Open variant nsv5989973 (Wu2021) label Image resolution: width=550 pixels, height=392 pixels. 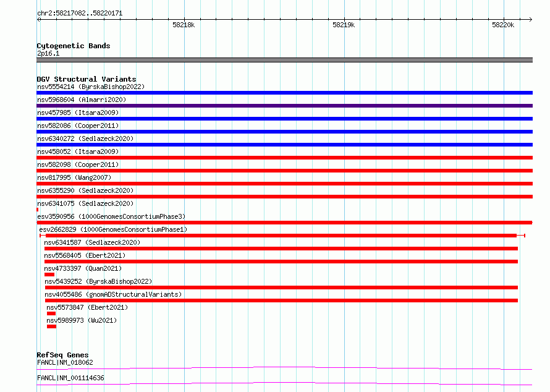[x=82, y=320]
